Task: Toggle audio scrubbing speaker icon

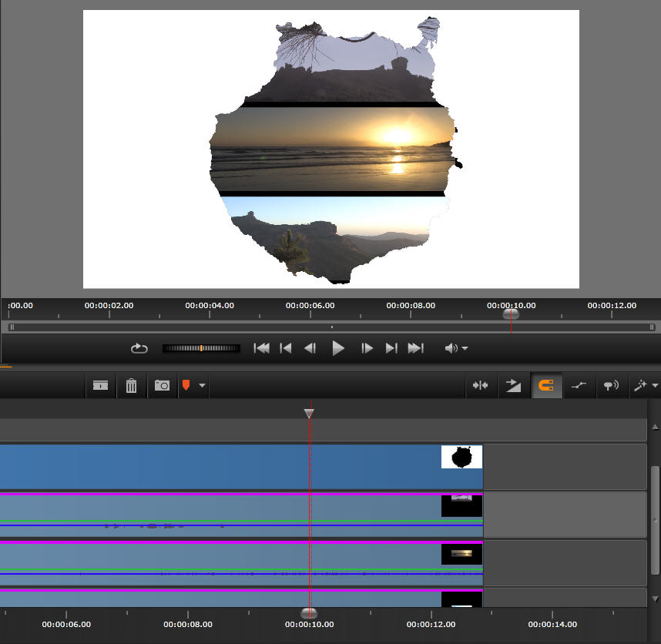Action: [x=611, y=385]
